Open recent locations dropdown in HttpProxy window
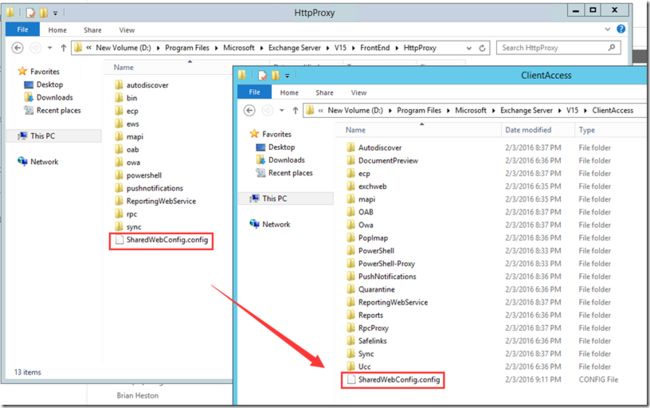Screen dimensions: 650x408 point(50,48)
